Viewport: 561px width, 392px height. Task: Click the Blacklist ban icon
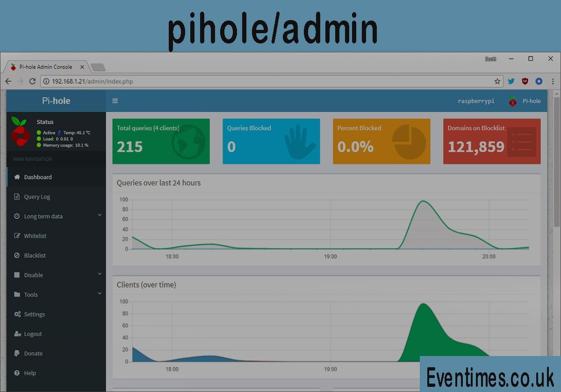click(17, 256)
